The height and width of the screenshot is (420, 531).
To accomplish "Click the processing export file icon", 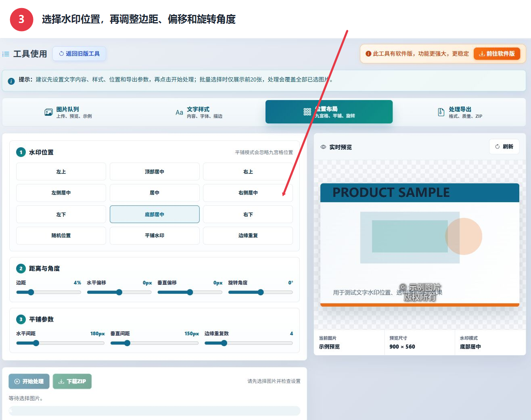I will point(441,112).
